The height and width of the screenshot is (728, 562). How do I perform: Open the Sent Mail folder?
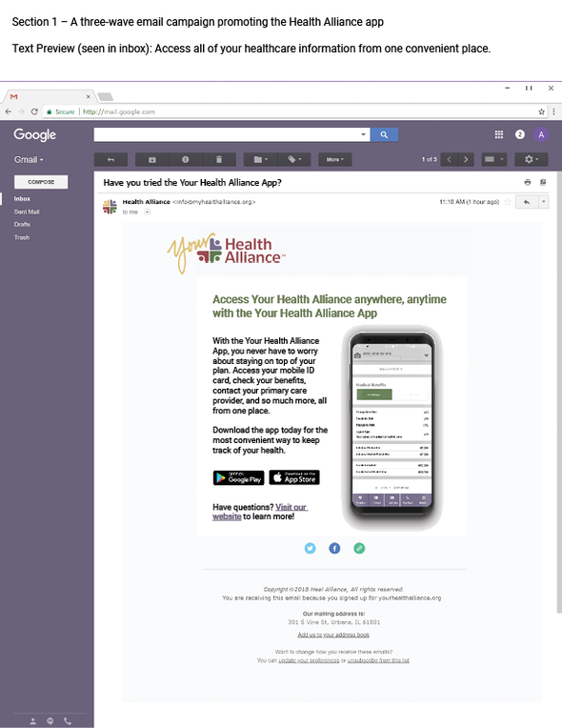(x=27, y=212)
